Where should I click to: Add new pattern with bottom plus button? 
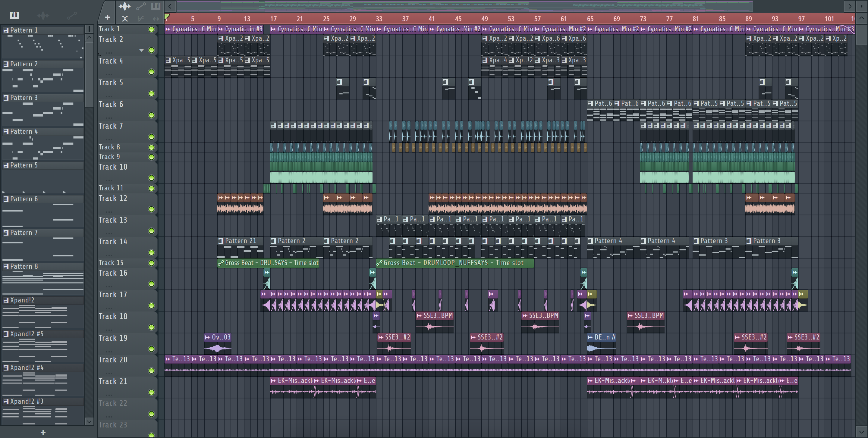pyautogui.click(x=43, y=432)
